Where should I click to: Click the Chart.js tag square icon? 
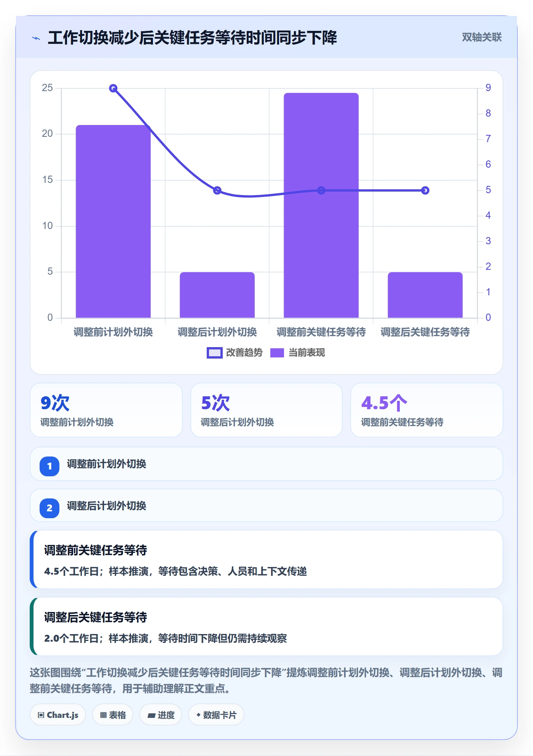[x=41, y=715]
